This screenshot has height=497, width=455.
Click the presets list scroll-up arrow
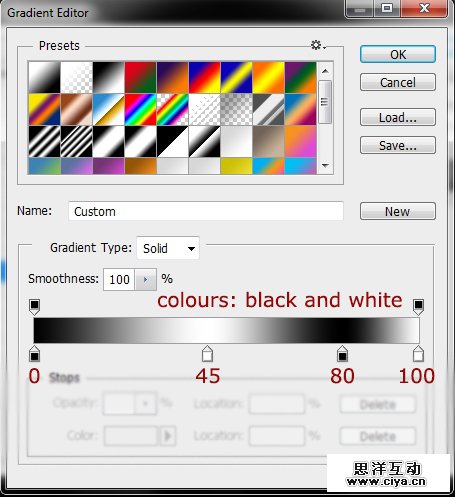pyautogui.click(x=325, y=71)
